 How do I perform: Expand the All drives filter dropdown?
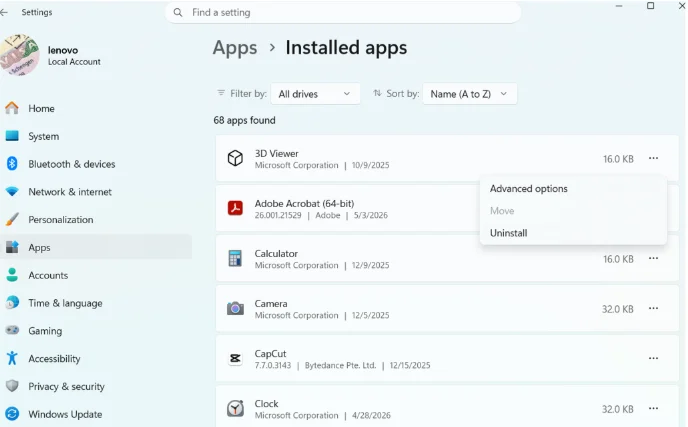[x=315, y=94]
